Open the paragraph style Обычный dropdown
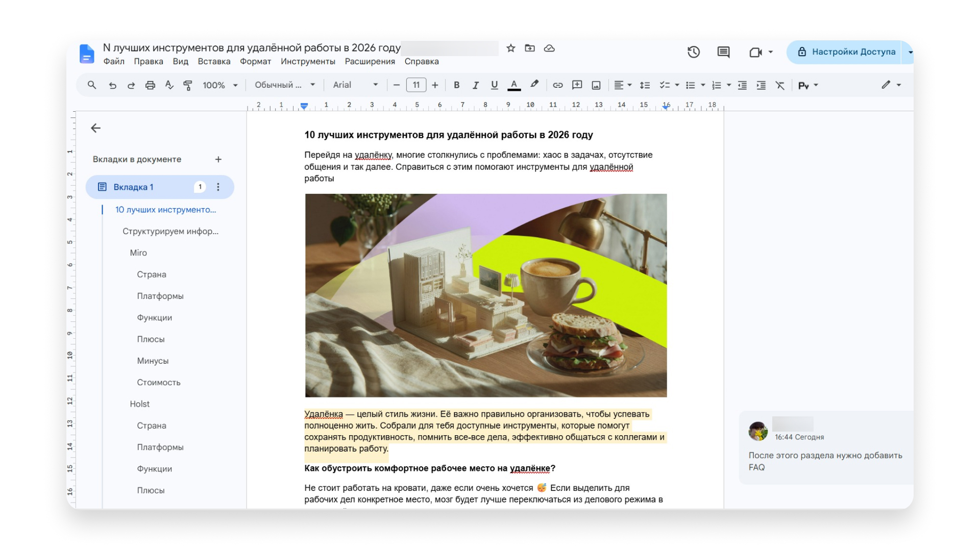Image resolution: width=980 pixels, height=551 pixels. point(285,85)
